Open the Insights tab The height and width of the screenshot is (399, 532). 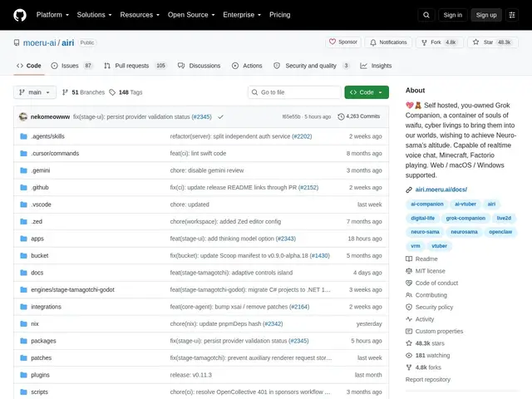376,66
